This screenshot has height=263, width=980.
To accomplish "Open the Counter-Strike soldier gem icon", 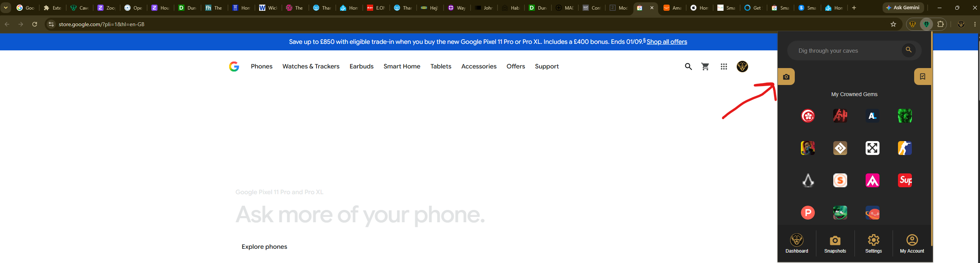I will click(x=905, y=148).
